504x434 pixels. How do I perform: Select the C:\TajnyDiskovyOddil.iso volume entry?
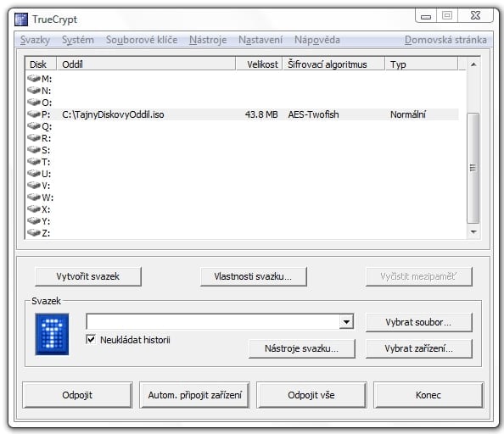[113, 114]
